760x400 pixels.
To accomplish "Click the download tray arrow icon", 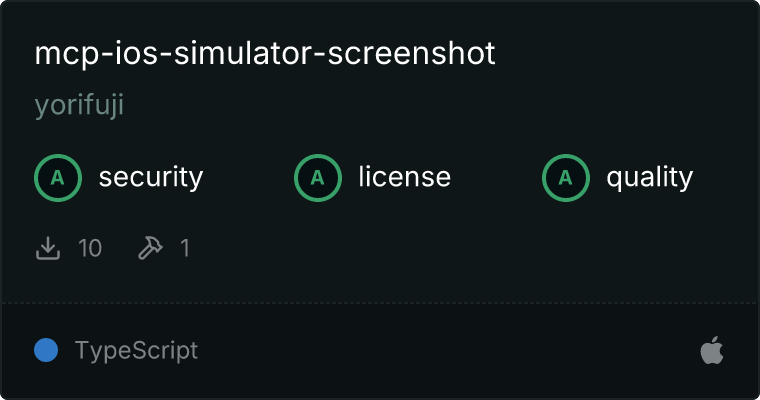I will [48, 248].
